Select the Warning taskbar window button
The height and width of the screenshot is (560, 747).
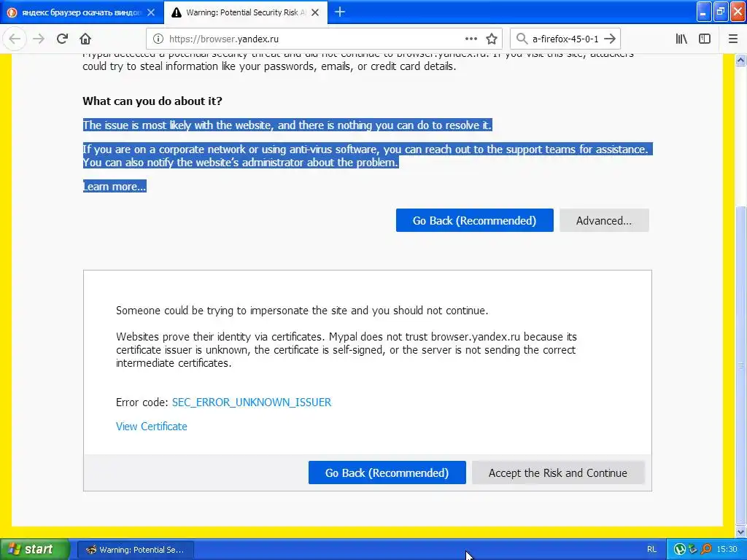(x=135, y=550)
